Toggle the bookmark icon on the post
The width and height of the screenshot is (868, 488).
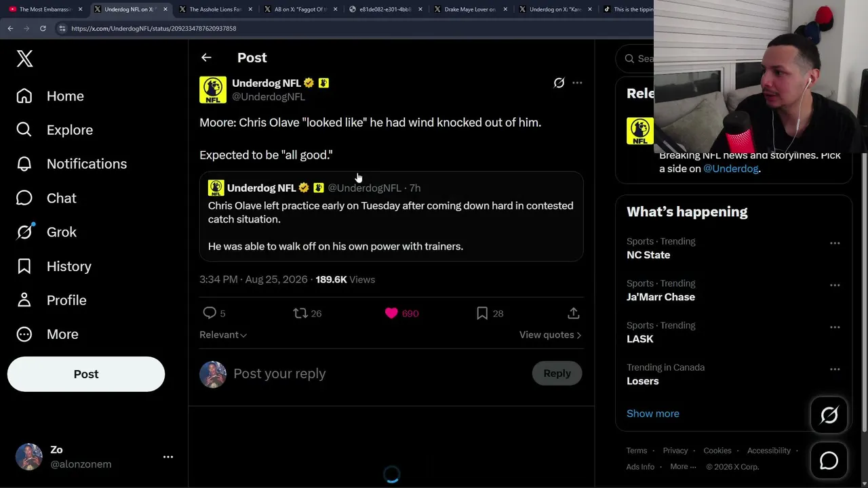482,313
